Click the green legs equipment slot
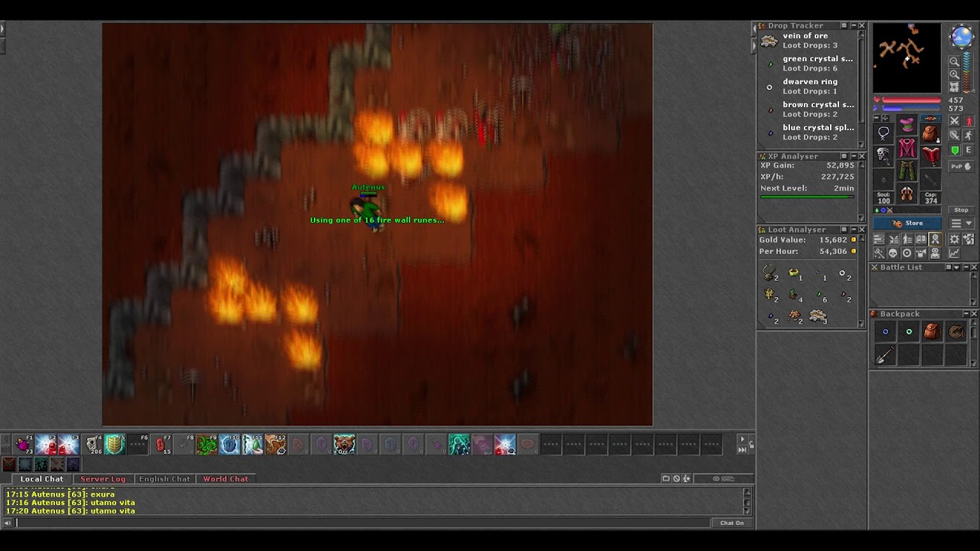 (x=907, y=170)
